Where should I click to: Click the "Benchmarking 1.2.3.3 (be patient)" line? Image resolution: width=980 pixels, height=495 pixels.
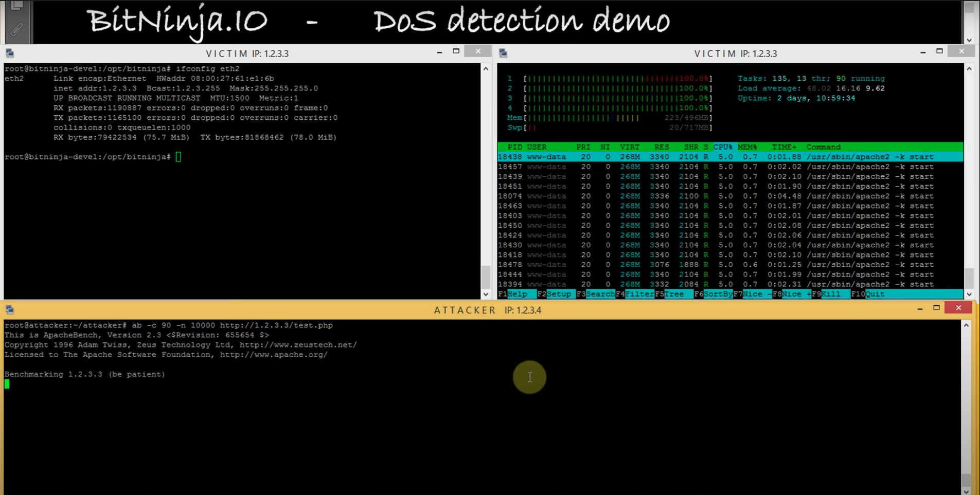[85, 374]
